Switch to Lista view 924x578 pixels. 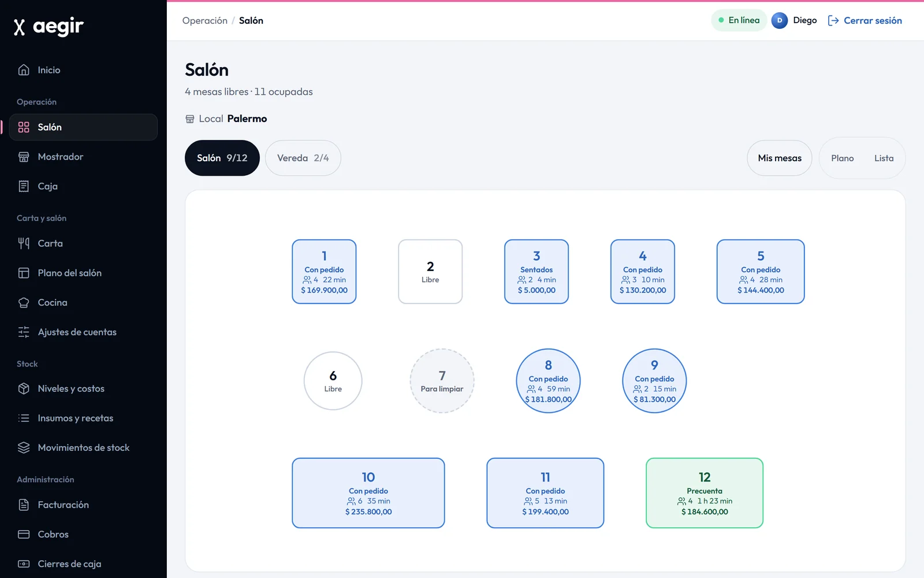pyautogui.click(x=884, y=158)
